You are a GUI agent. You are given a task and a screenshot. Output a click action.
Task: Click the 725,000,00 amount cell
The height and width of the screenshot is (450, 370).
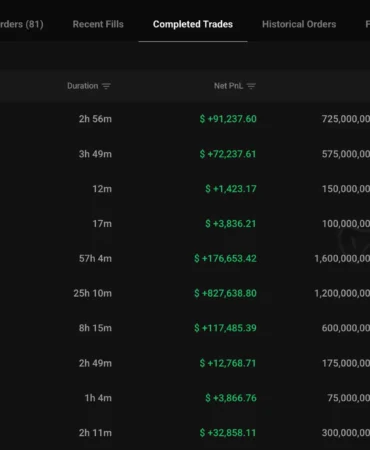point(346,119)
